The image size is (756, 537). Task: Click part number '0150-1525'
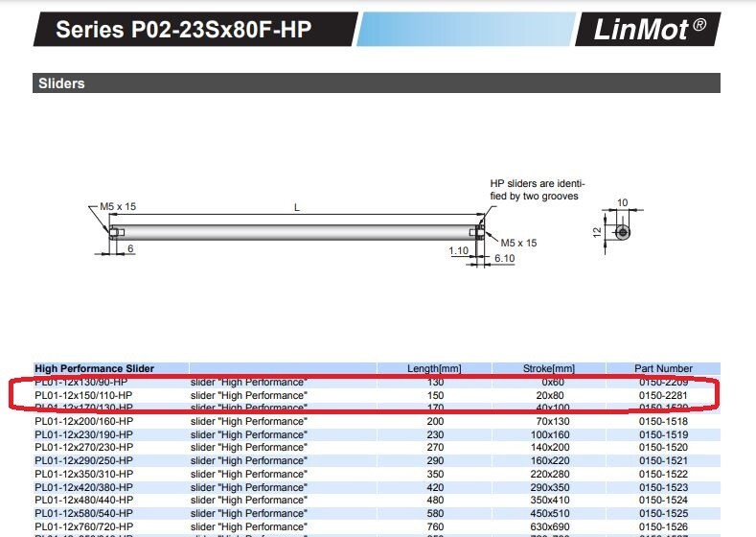pyautogui.click(x=663, y=514)
